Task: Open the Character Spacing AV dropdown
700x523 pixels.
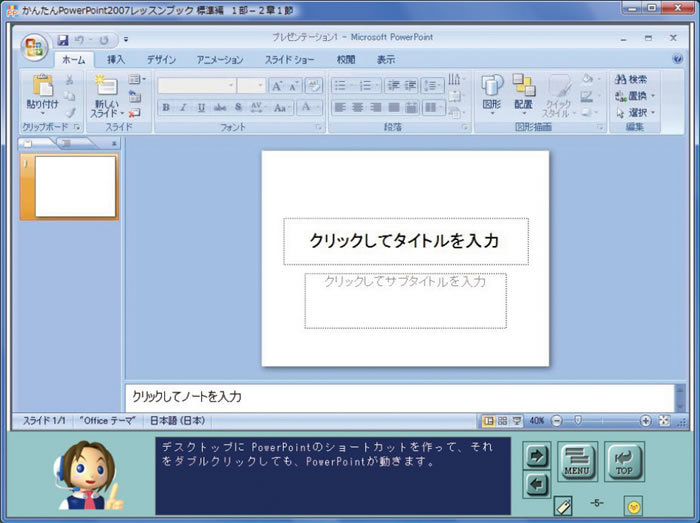Action: click(258, 107)
